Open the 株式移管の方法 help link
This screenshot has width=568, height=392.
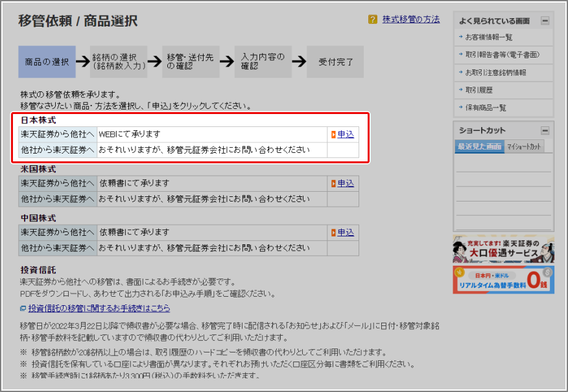pos(411,19)
